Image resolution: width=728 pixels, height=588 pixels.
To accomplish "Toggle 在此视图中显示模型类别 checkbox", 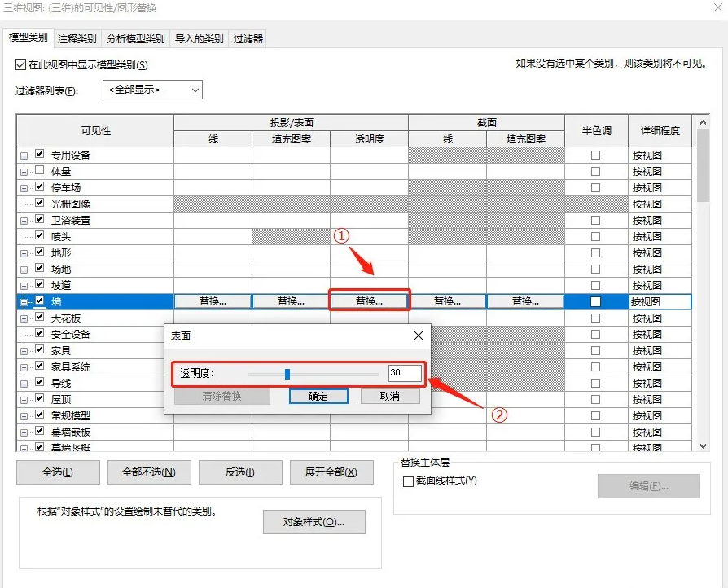I will pos(20,64).
